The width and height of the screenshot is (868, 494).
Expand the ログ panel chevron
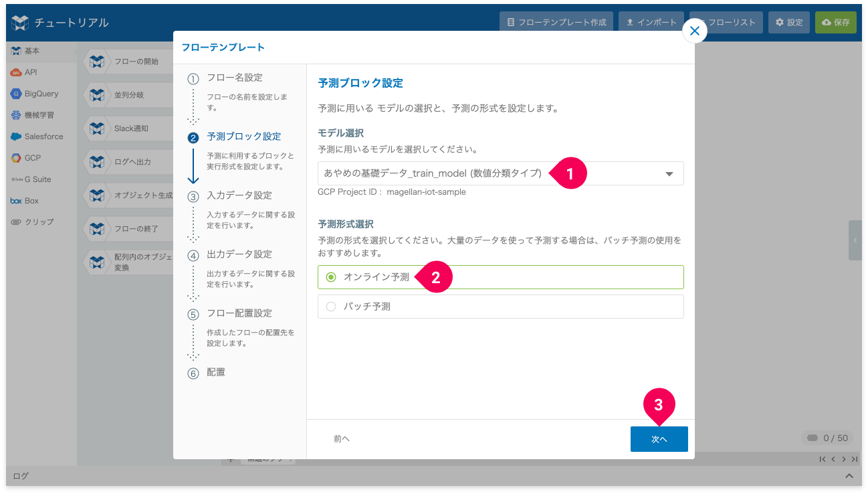[x=849, y=476]
